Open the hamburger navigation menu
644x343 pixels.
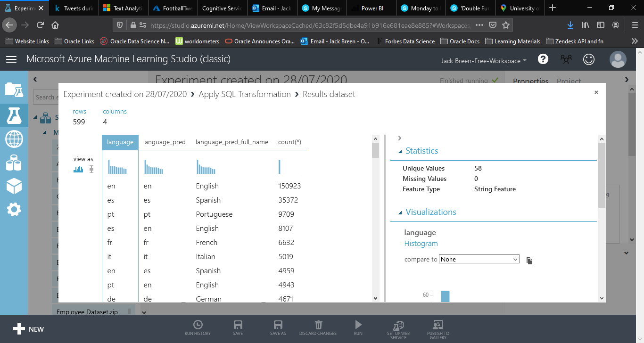(11, 59)
